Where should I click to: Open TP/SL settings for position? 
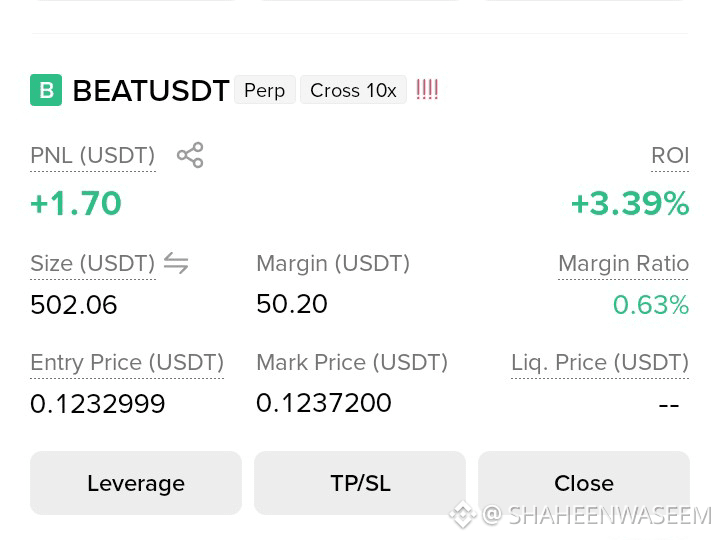point(360,483)
